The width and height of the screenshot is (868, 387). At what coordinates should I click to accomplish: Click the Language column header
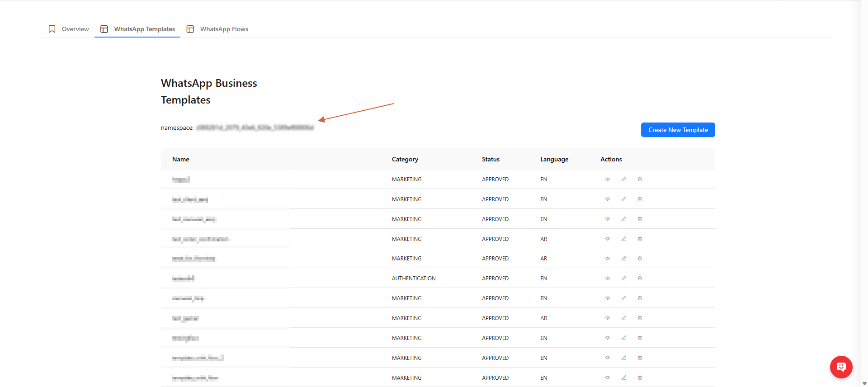pyautogui.click(x=554, y=159)
